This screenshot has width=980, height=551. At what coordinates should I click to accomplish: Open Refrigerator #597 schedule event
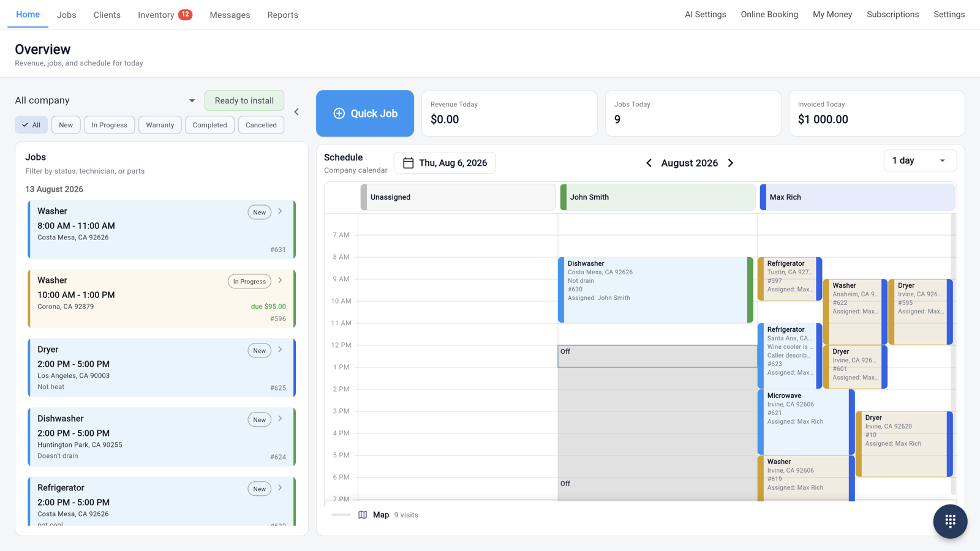(x=790, y=279)
